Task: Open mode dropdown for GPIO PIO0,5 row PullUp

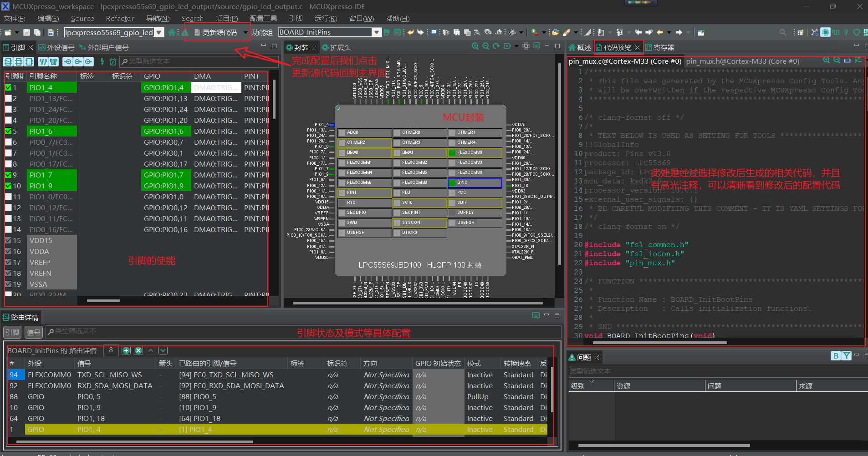Action: coord(482,396)
